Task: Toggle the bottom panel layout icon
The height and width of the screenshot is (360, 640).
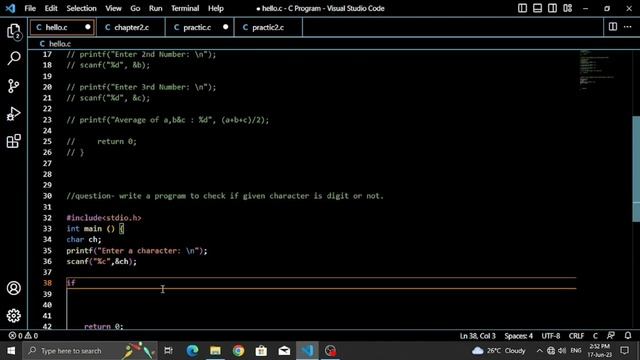Action: pyautogui.click(x=538, y=8)
